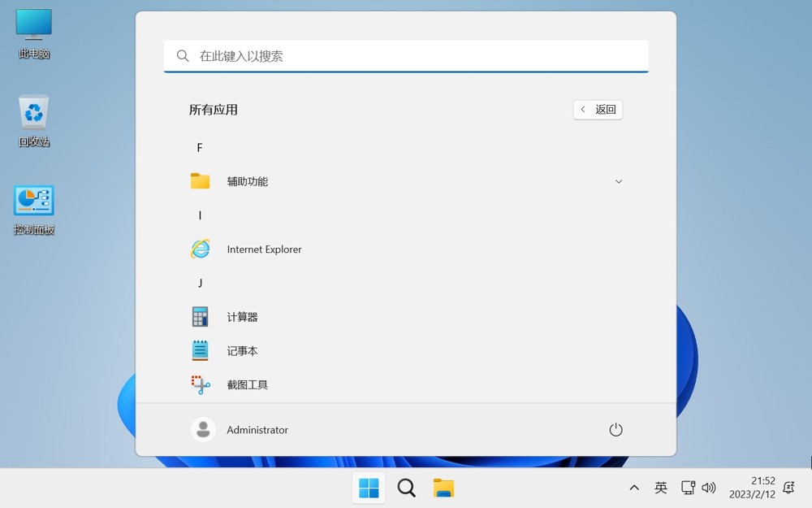This screenshot has width=812, height=508.
Task: Launch the 截图工具 snipping tool
Action: tap(247, 384)
